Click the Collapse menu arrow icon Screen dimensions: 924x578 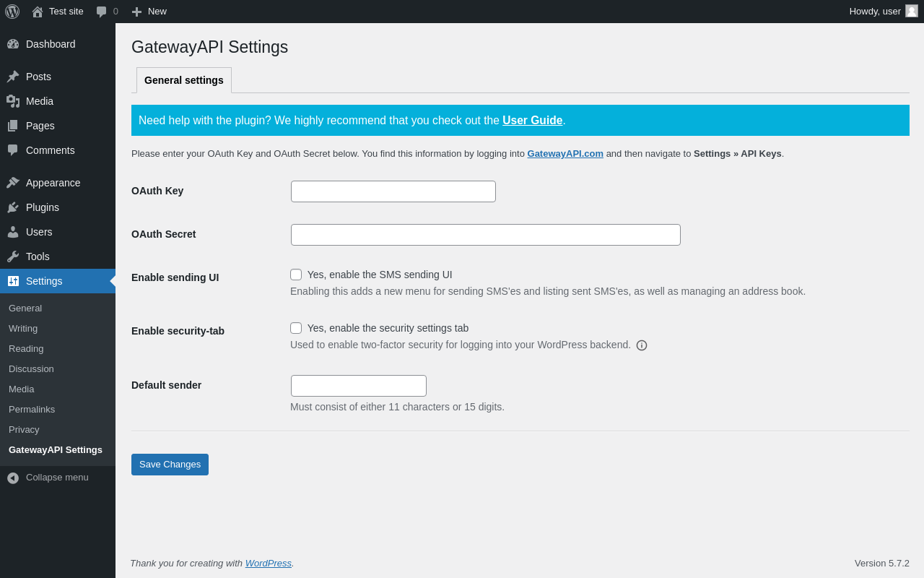[x=13, y=478]
